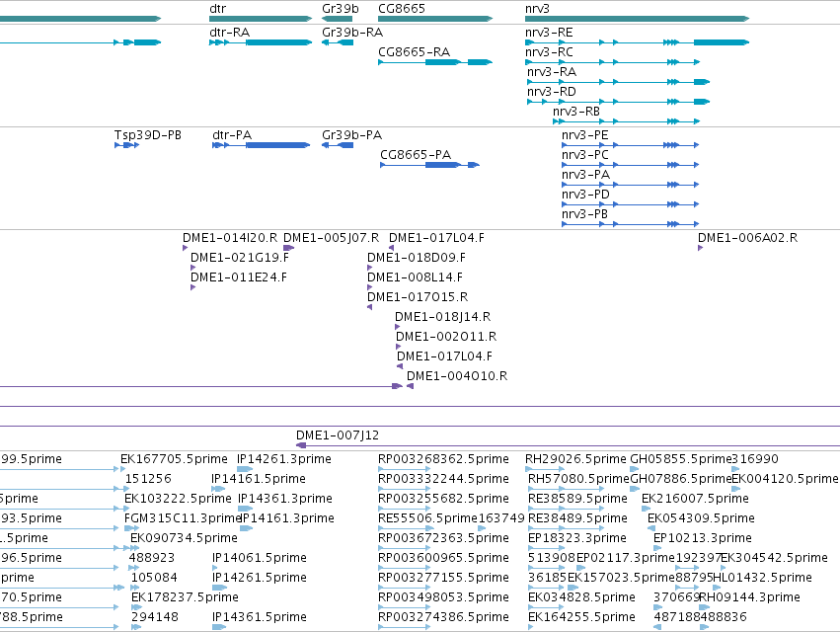
Task: Select protein nrv3-PD
Action: coord(585,195)
